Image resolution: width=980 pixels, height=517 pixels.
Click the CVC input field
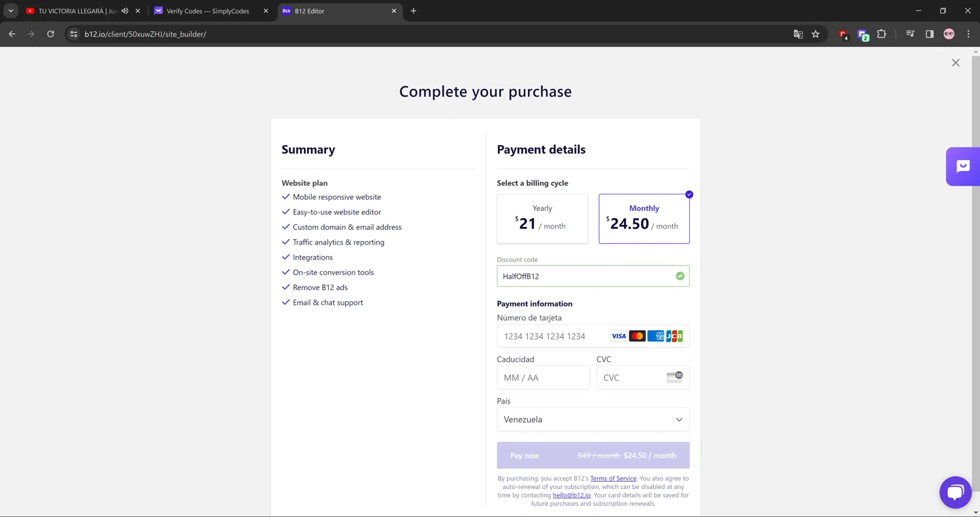(x=643, y=378)
